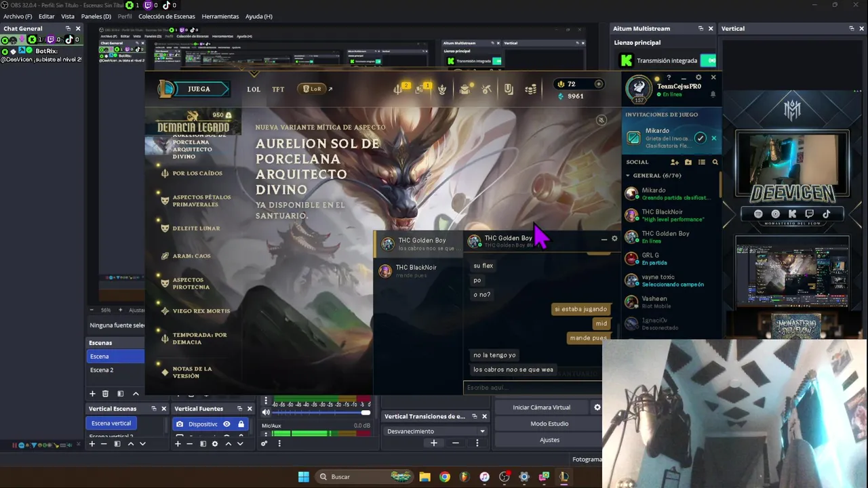The height and width of the screenshot is (488, 868).
Task: Open the Clash laurel icon
Action: [x=442, y=89]
